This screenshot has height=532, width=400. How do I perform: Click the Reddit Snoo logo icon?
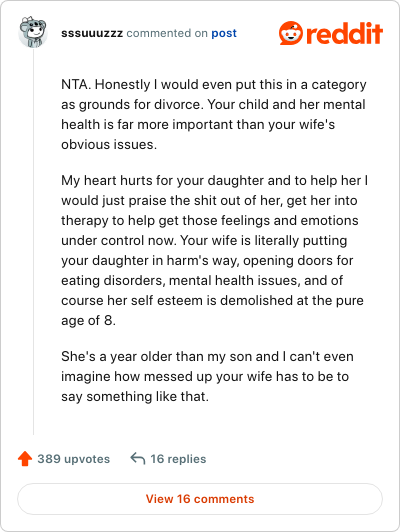291,33
